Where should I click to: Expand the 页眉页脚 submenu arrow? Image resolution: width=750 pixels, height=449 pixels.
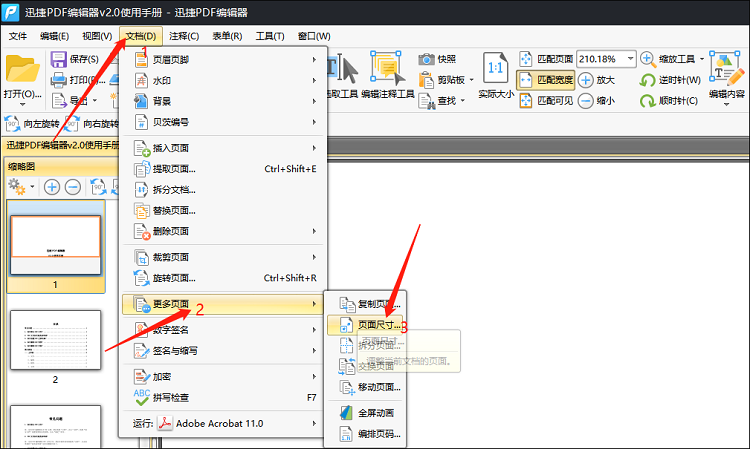click(314, 60)
